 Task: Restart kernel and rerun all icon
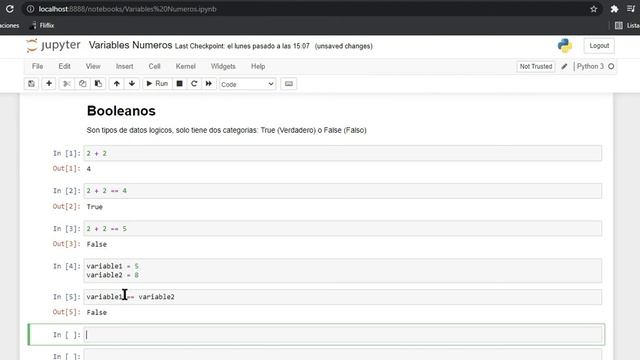(x=209, y=84)
